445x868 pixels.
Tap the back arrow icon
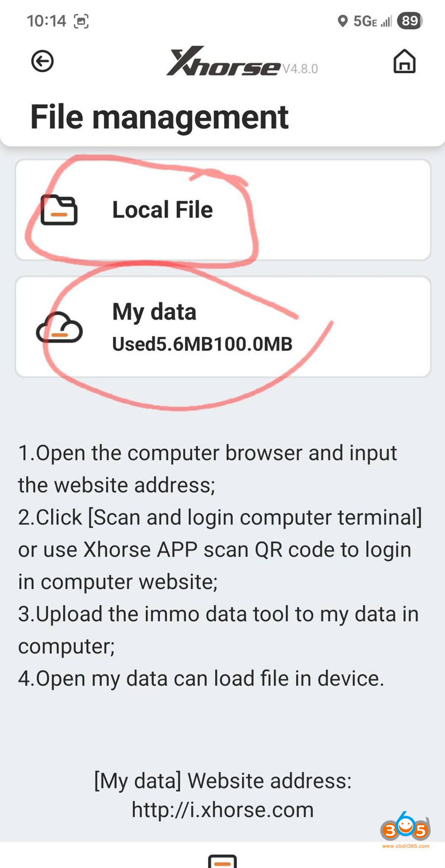[x=43, y=62]
